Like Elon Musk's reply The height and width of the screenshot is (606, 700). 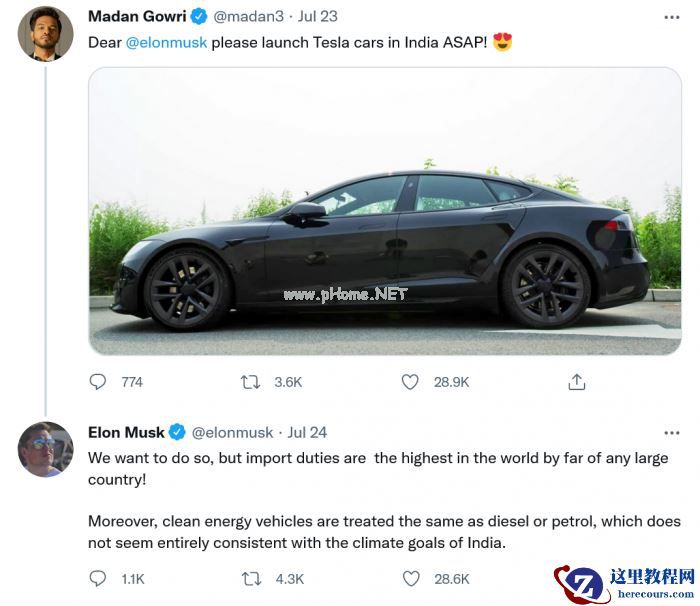410,578
